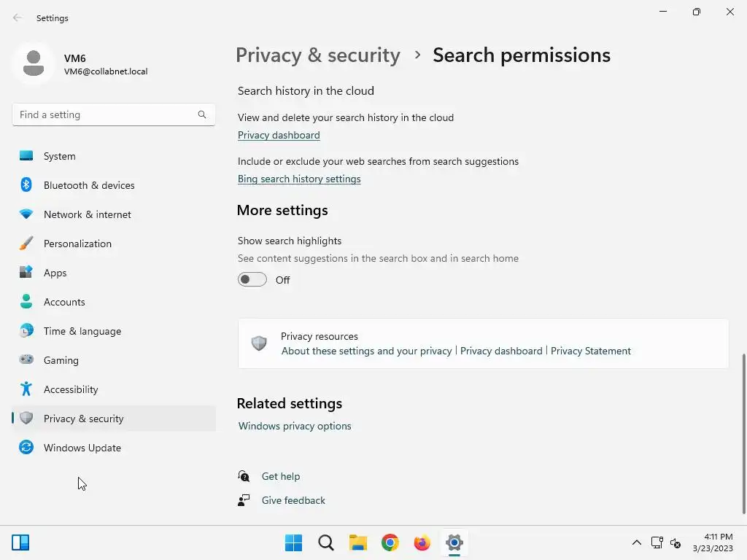Open Network & internet via wifi icon
The image size is (747, 560).
pos(26,214)
